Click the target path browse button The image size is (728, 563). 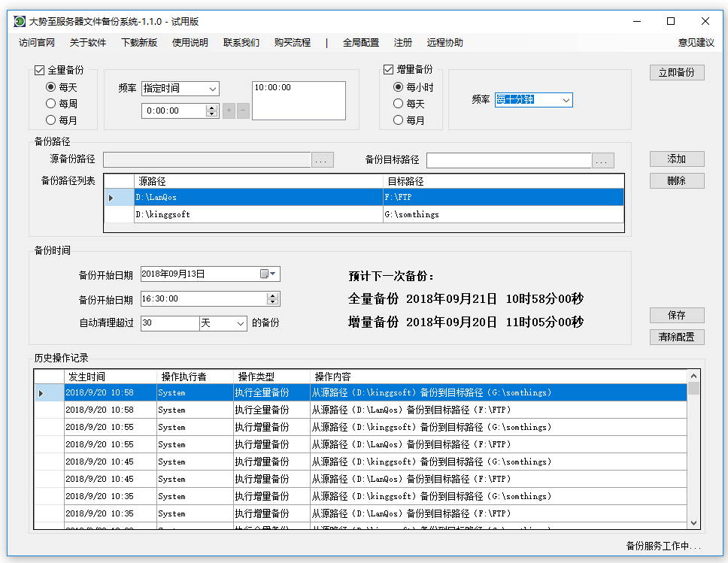tap(603, 160)
